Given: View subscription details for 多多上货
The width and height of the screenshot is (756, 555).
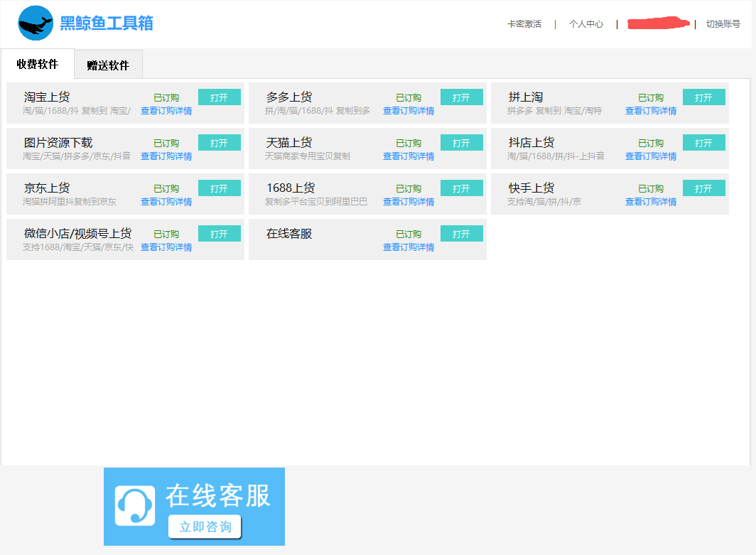Looking at the screenshot, I should (409, 111).
